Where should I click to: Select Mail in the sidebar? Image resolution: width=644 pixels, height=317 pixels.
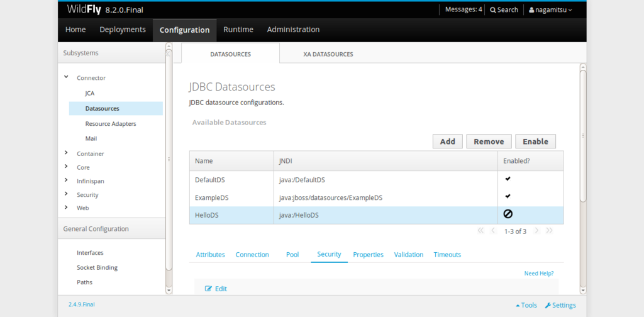91,139
